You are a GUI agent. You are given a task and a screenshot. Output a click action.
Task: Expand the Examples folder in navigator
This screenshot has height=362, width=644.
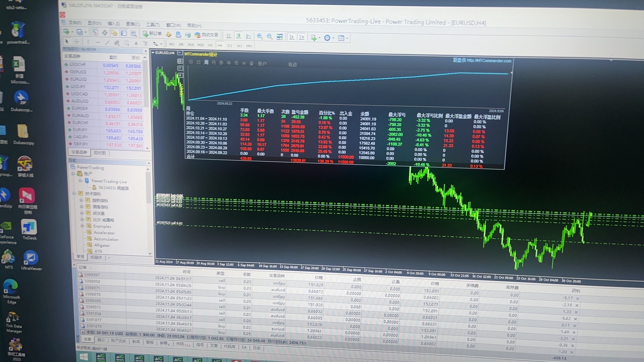point(82,226)
